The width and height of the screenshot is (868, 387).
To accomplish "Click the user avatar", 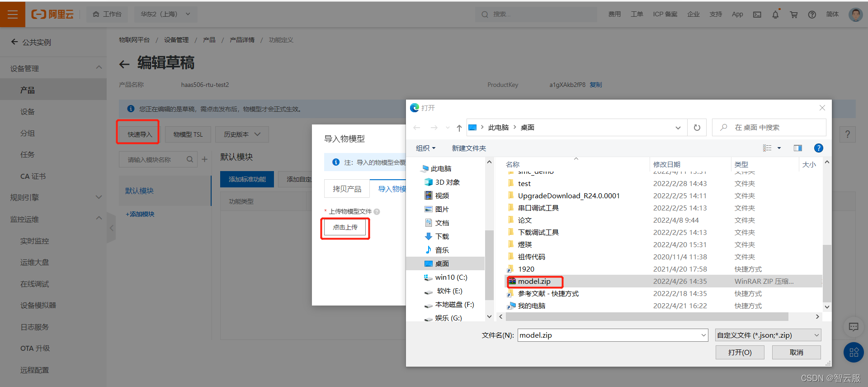I will [855, 14].
